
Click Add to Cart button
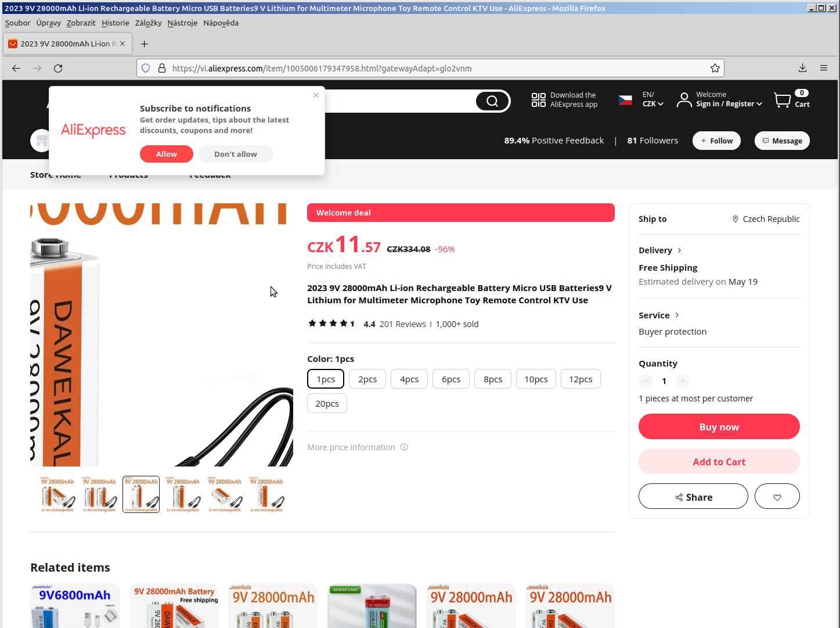tap(719, 461)
